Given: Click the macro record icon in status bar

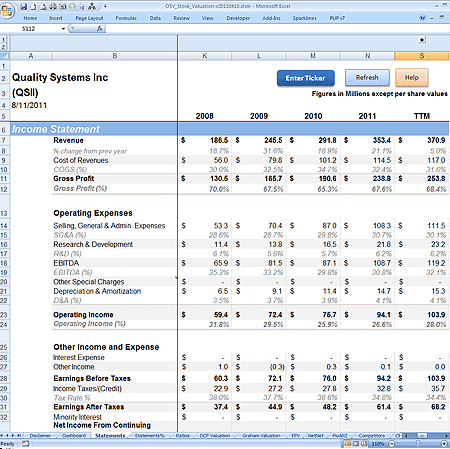Looking at the screenshot, I should [x=26, y=444].
